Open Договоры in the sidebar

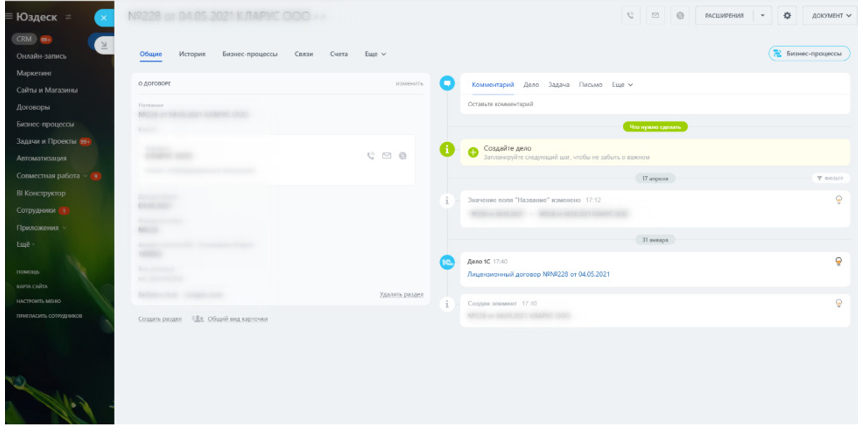pos(33,107)
